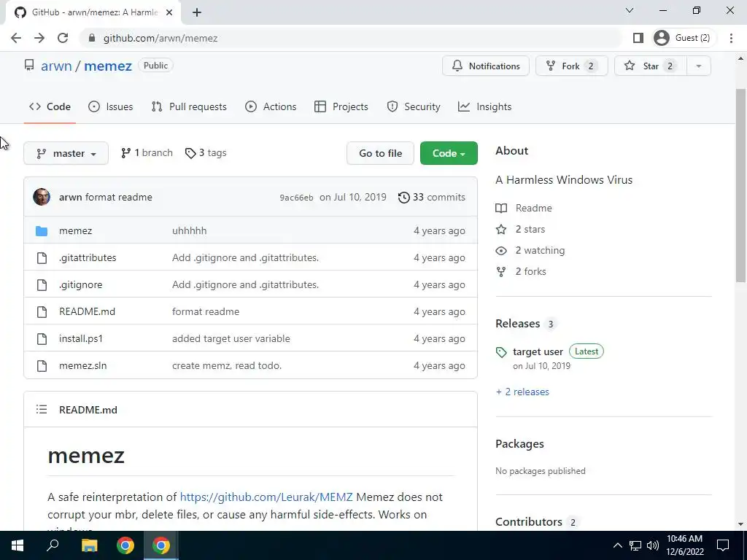Viewport: 747px width, 560px height.
Task: Open the .gitignore file
Action: click(80, 285)
